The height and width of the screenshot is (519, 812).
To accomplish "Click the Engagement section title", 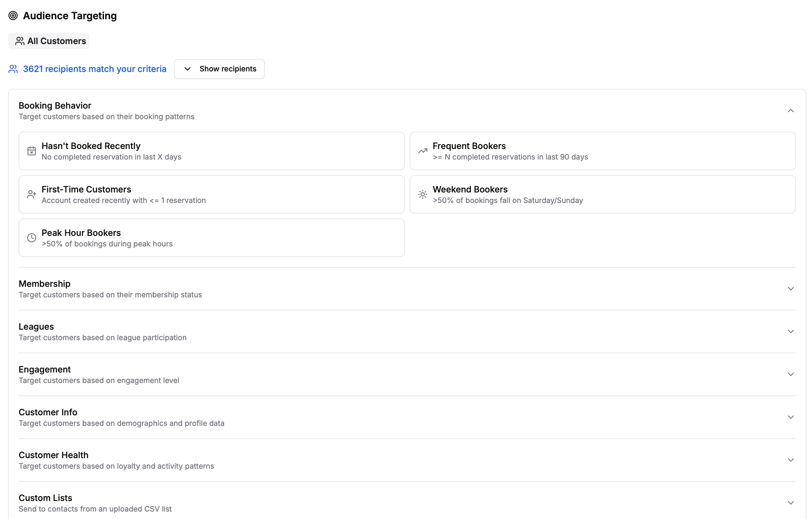I will 45,369.
